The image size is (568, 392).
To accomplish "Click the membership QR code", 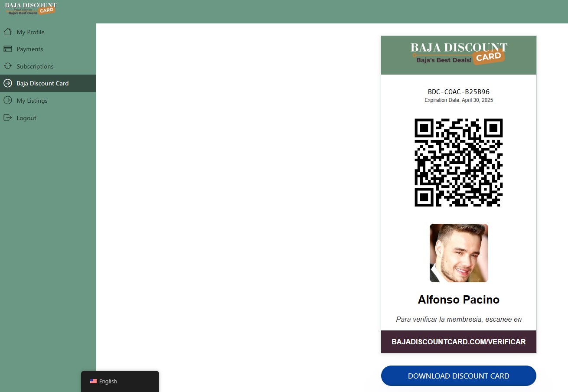I will tap(459, 163).
